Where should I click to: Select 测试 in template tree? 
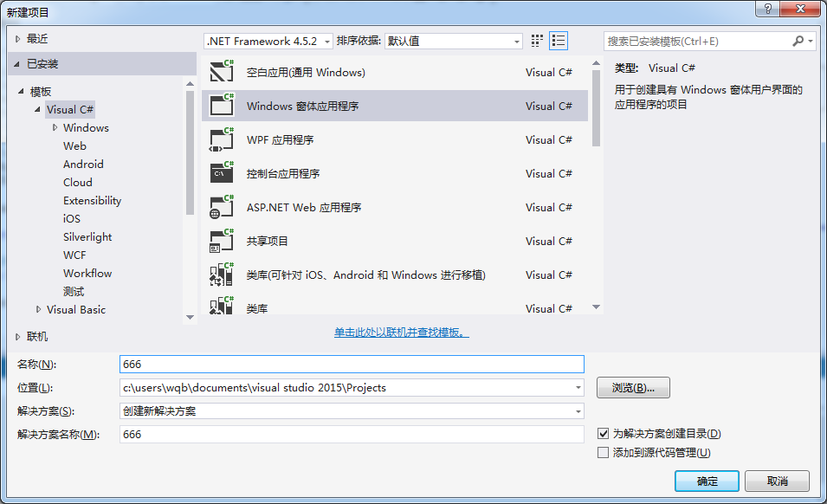74,292
